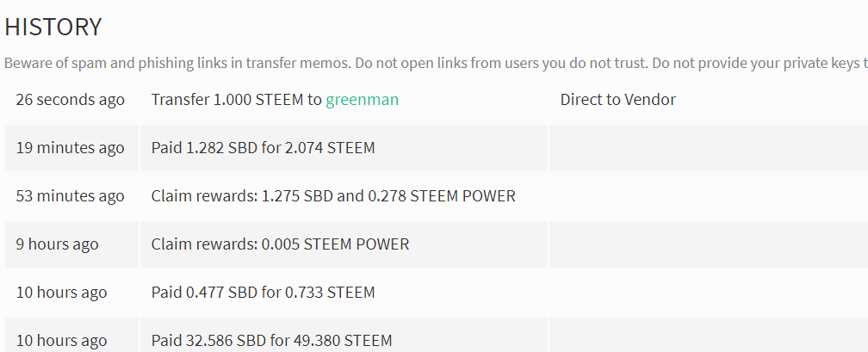The width and height of the screenshot is (868, 352).
Task: Click the 9 hours ago timestamp
Action: click(x=57, y=244)
